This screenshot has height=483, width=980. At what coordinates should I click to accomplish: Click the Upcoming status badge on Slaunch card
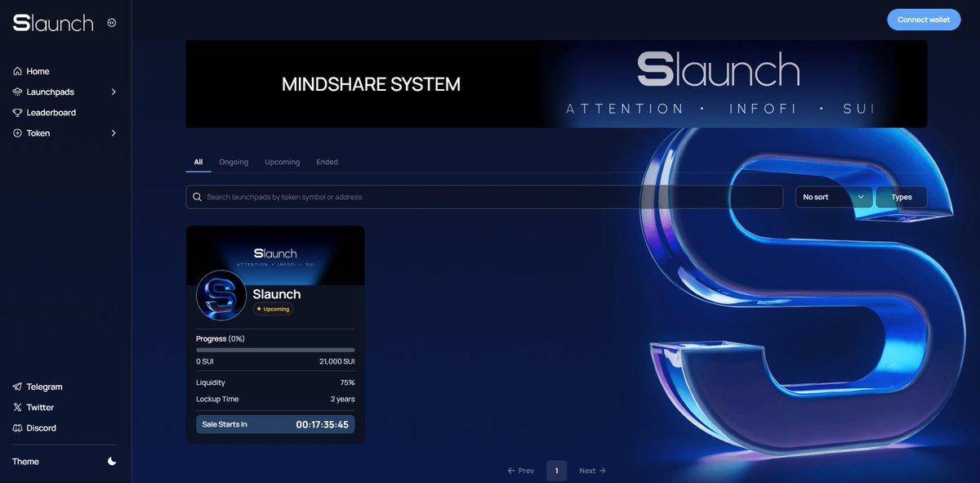click(x=274, y=309)
